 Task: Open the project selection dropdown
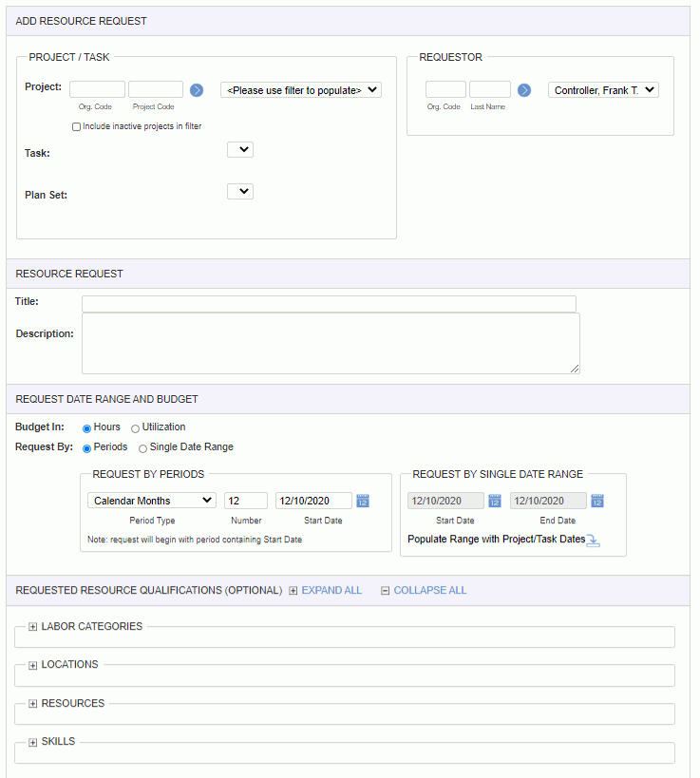click(301, 90)
